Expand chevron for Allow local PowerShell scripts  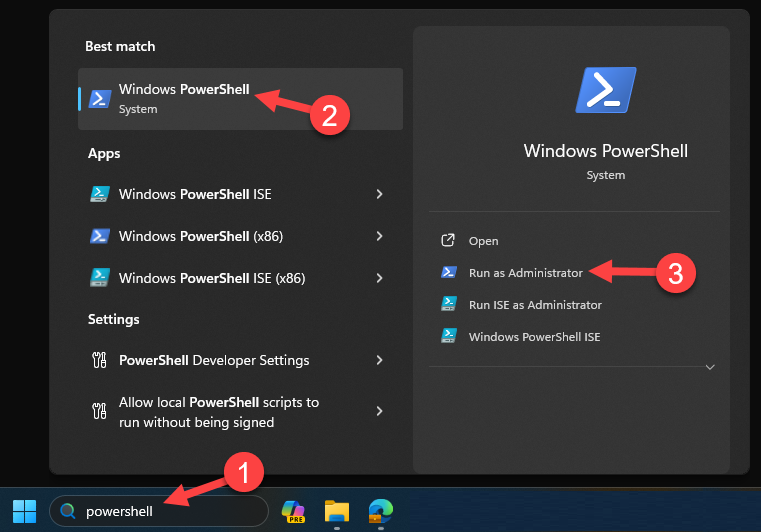tap(380, 411)
